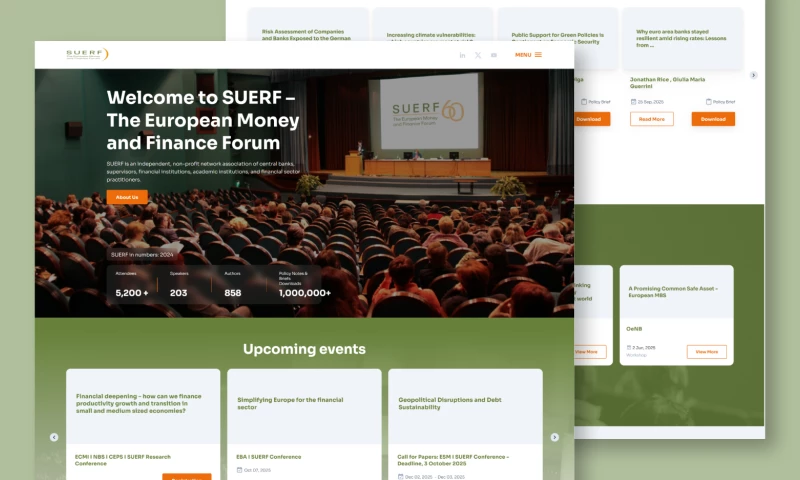Open the YouTube social icon

(x=494, y=55)
